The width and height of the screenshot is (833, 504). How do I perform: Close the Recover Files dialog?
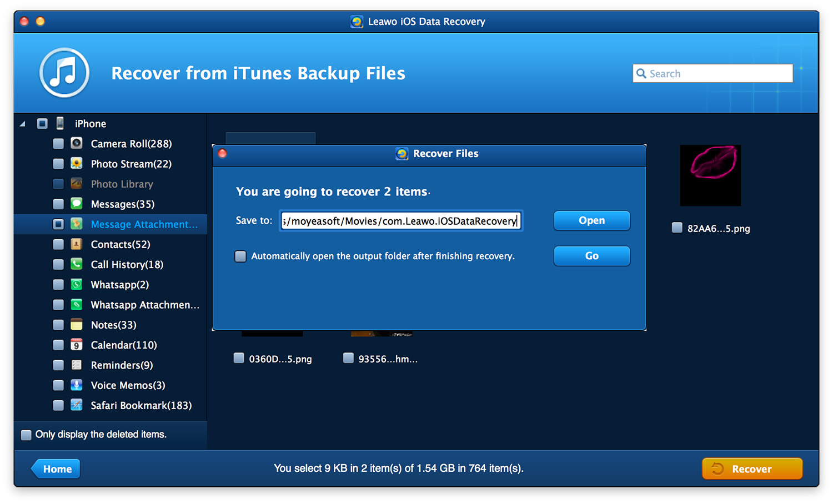click(223, 153)
